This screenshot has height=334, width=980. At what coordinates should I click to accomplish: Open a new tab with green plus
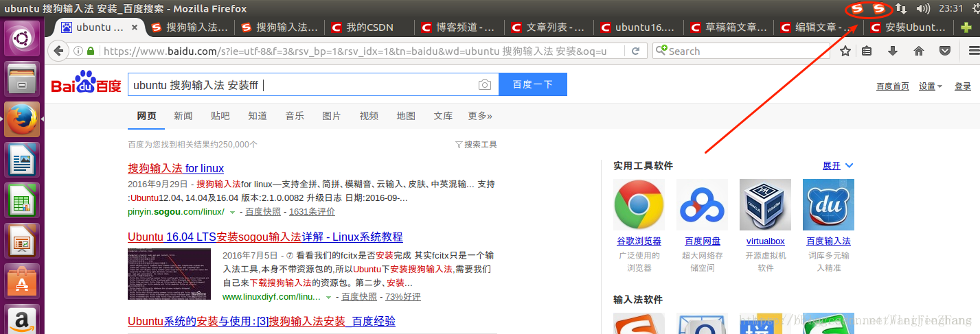966,27
